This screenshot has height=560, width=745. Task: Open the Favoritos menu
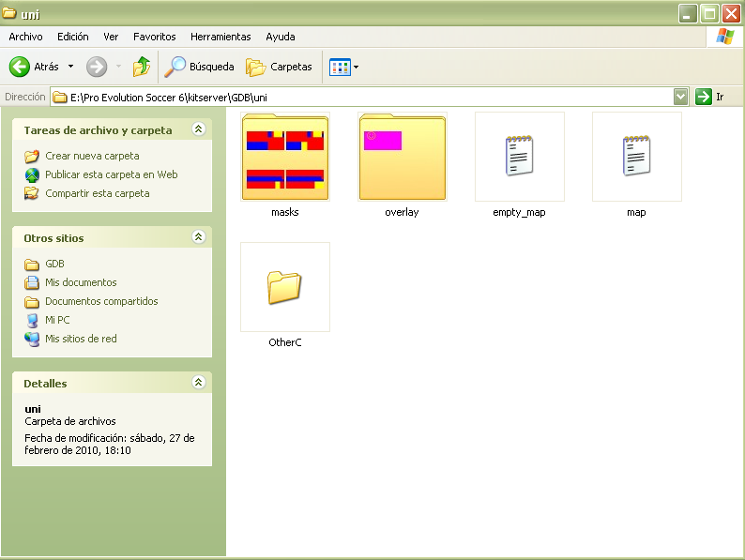point(155,37)
